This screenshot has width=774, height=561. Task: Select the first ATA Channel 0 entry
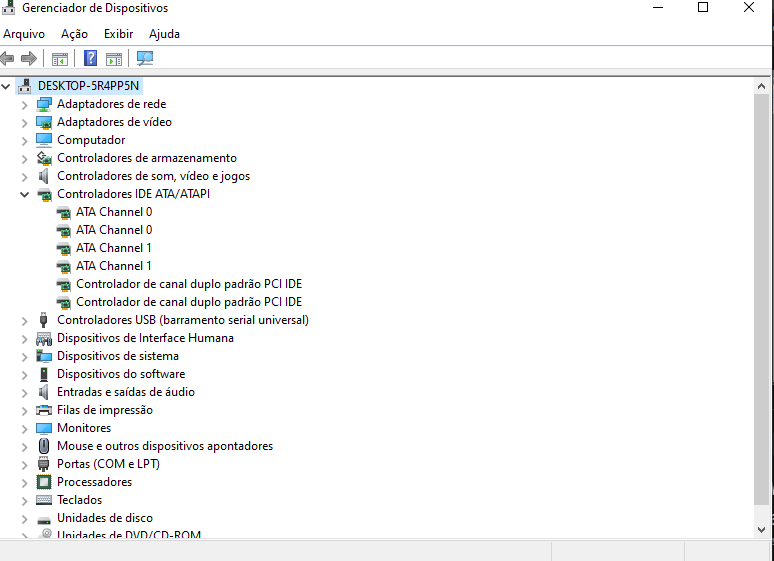tap(114, 212)
